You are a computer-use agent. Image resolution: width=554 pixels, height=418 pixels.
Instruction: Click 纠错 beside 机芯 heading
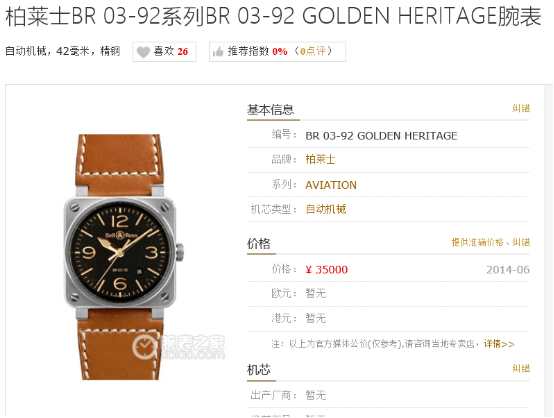pyautogui.click(x=521, y=369)
